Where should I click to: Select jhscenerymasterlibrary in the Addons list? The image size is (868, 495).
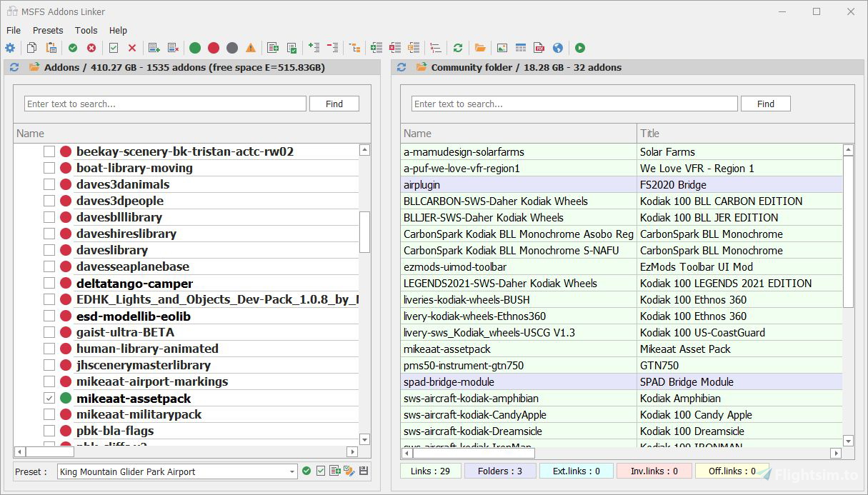point(143,365)
